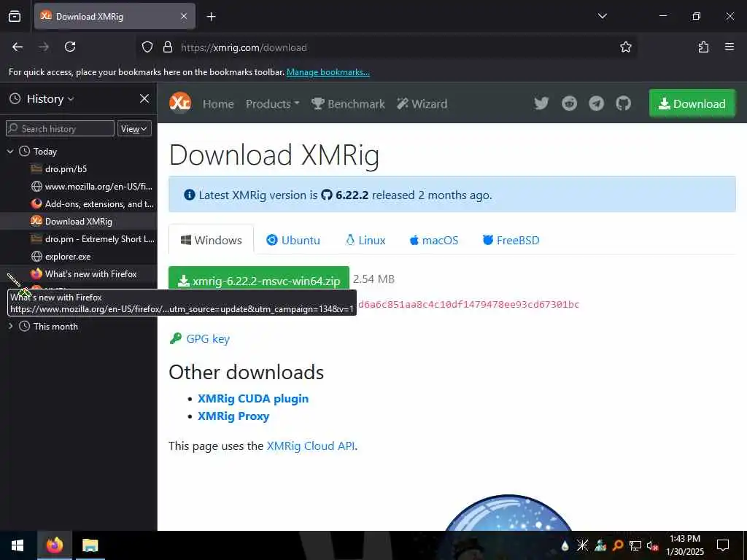Open muted volume tray icon

[x=653, y=545]
